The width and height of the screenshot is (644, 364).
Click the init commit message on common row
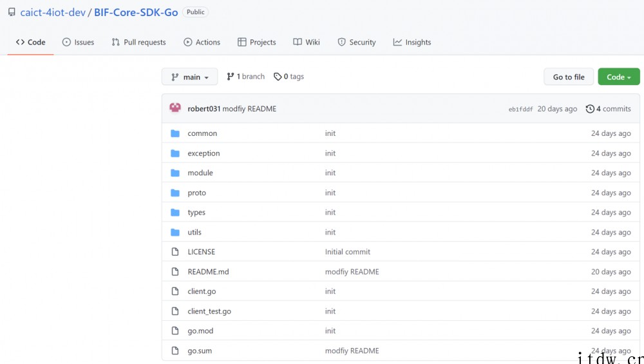coord(330,133)
